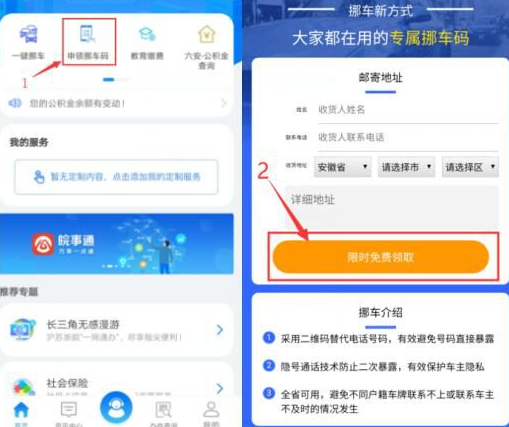Click the 皖事通 banner image
The width and height of the screenshot is (509, 427).
click(x=117, y=244)
